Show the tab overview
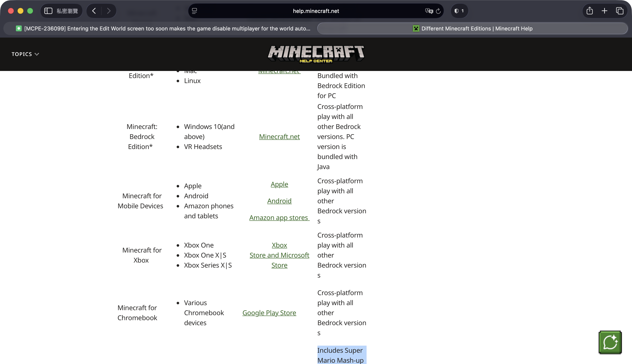This screenshot has width=632, height=364. click(x=619, y=11)
